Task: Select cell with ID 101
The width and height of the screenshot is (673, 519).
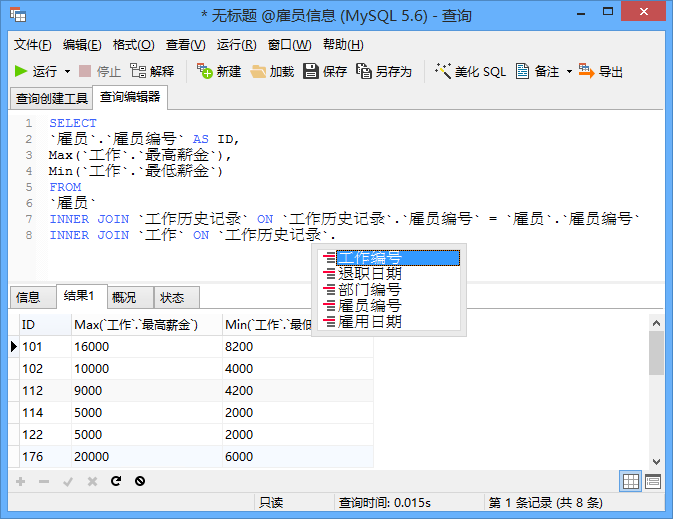Action: click(x=45, y=346)
